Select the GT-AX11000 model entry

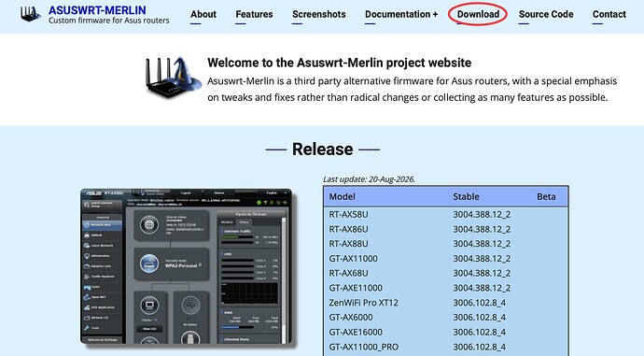(353, 259)
